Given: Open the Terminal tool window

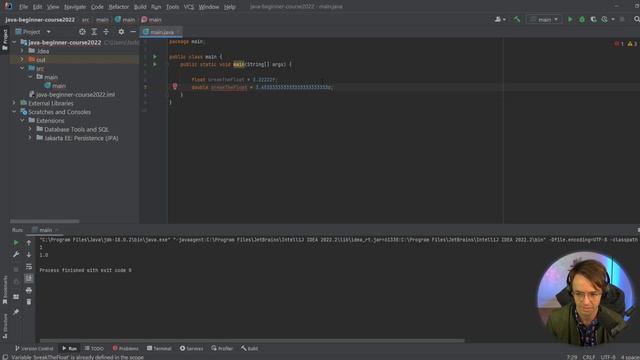Looking at the screenshot, I should (x=159, y=349).
